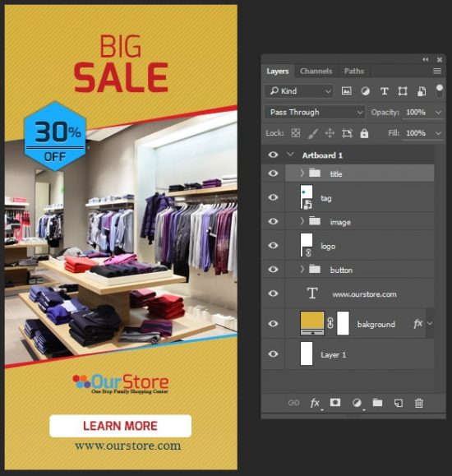This screenshot has height=476, width=452.
Task: Toggle visibility of bakground layer
Action: [273, 324]
